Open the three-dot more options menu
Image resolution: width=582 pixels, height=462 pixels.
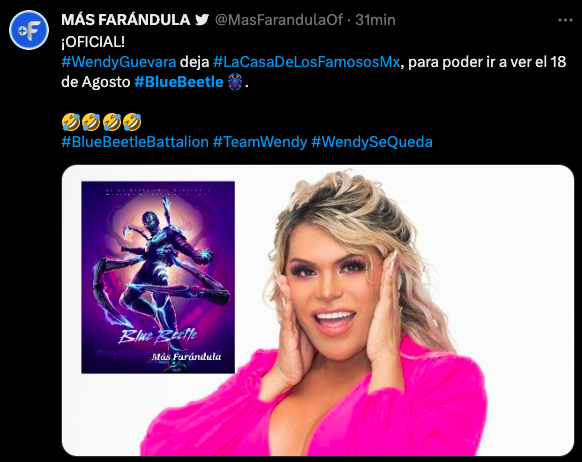click(565, 20)
